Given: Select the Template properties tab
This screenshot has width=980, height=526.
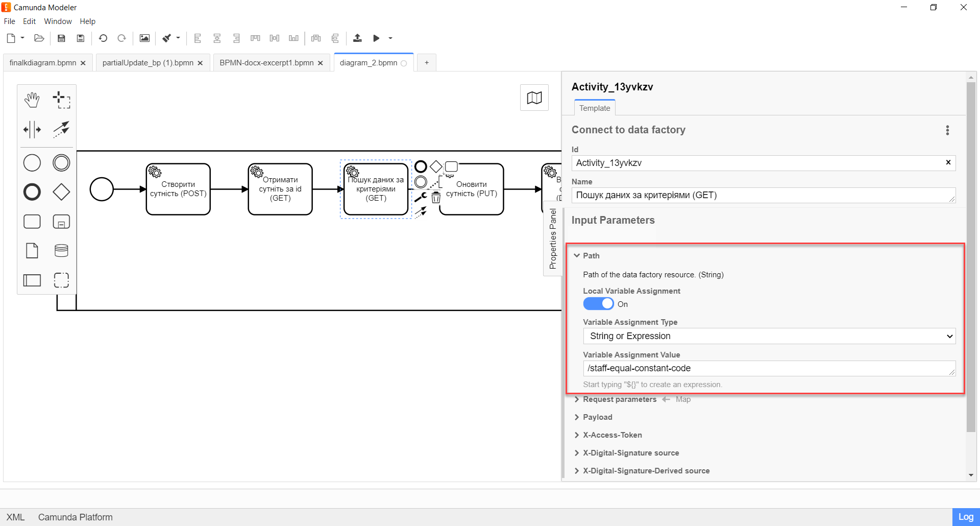Looking at the screenshot, I should 595,108.
